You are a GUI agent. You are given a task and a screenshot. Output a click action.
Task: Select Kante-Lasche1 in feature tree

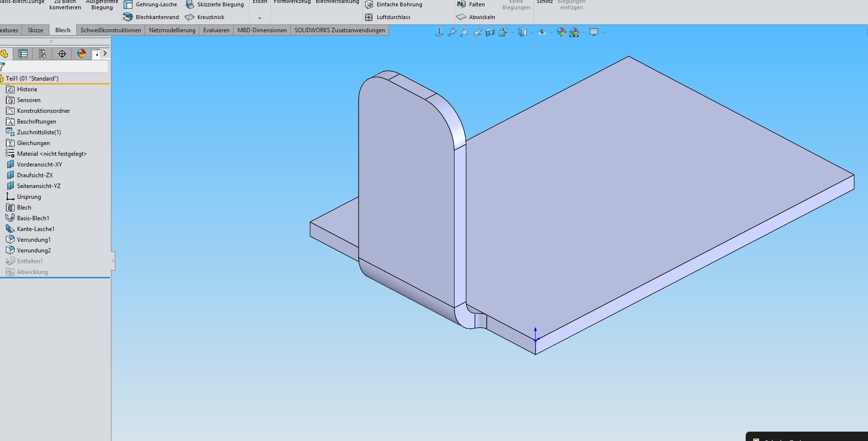click(x=36, y=229)
